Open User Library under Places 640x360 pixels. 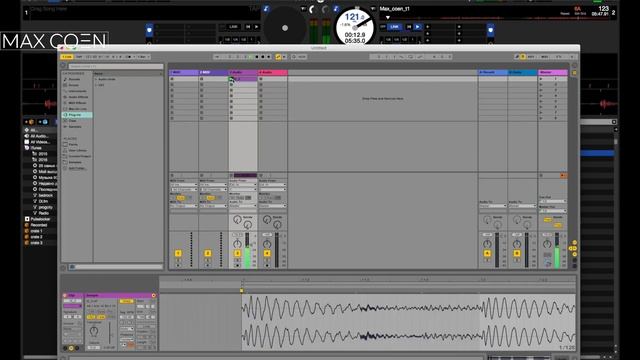point(77,150)
